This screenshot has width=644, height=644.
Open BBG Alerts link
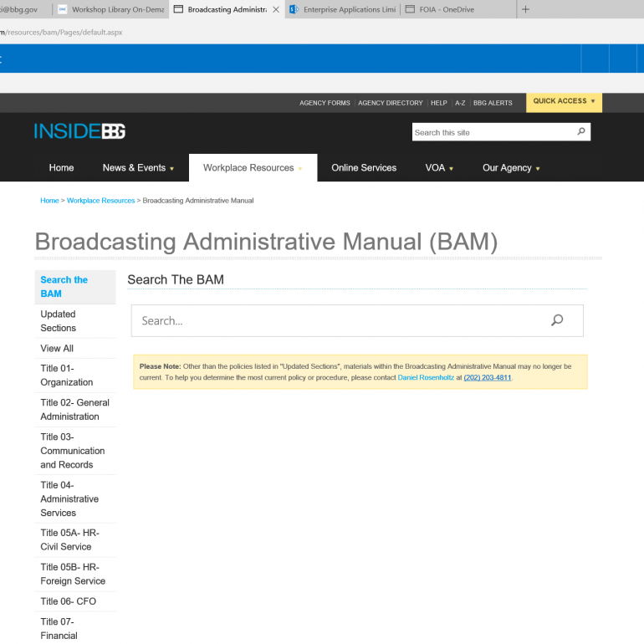[x=493, y=103]
